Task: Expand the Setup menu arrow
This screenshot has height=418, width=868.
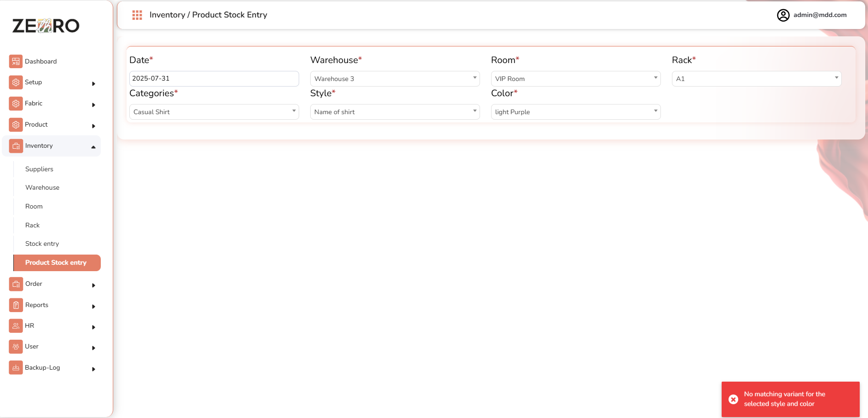Action: click(x=93, y=83)
